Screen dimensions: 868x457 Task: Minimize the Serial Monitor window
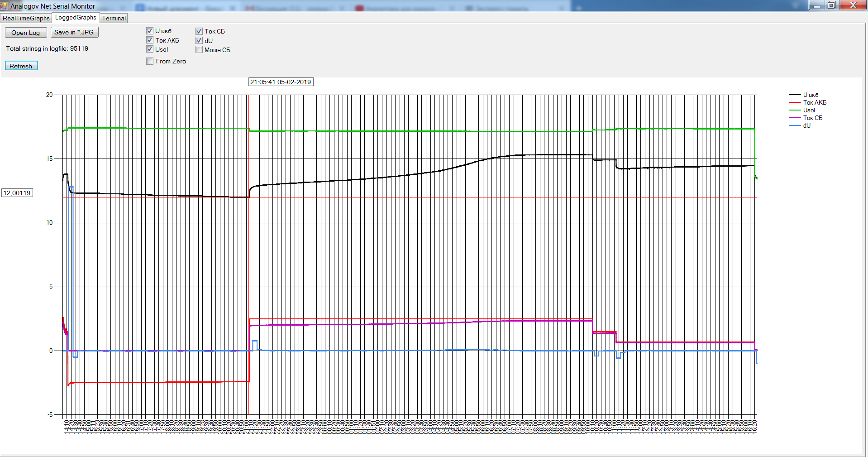pos(817,5)
